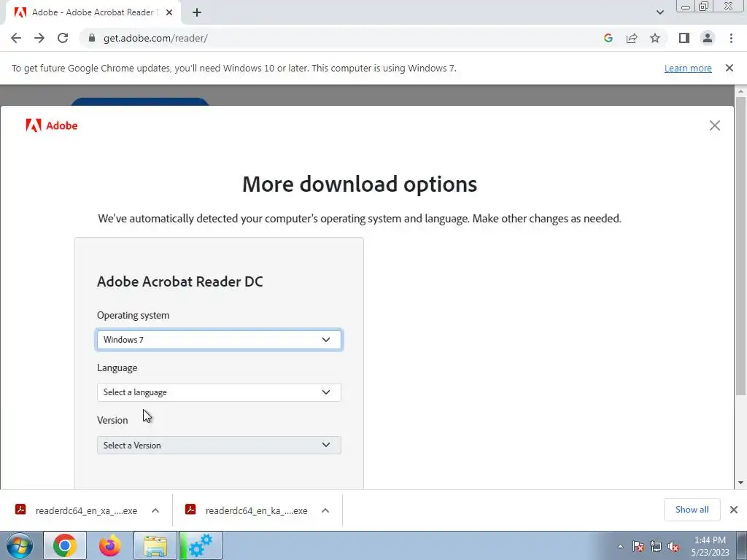Launch Firefox from the taskbar
Image resolution: width=747 pixels, height=560 pixels.
coord(109,545)
